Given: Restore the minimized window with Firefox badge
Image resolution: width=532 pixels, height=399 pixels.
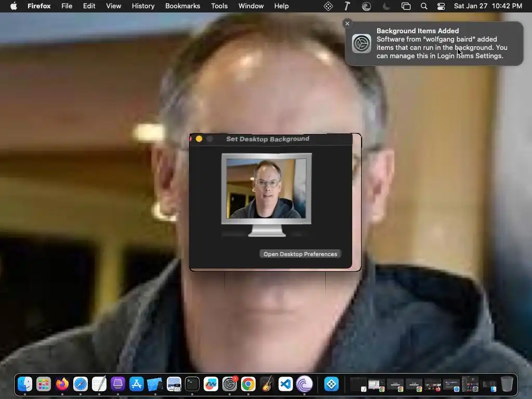Looking at the screenshot, I should coord(433,384).
